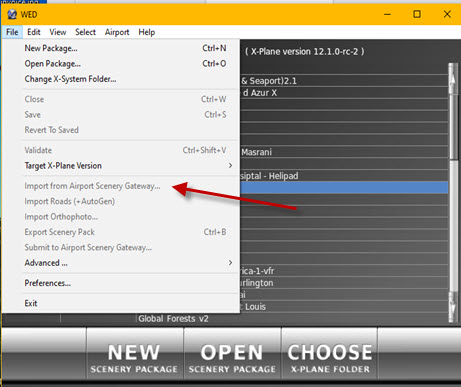Click the WED application icon in title bar
Viewport: 461px width, 387px height.
point(12,14)
